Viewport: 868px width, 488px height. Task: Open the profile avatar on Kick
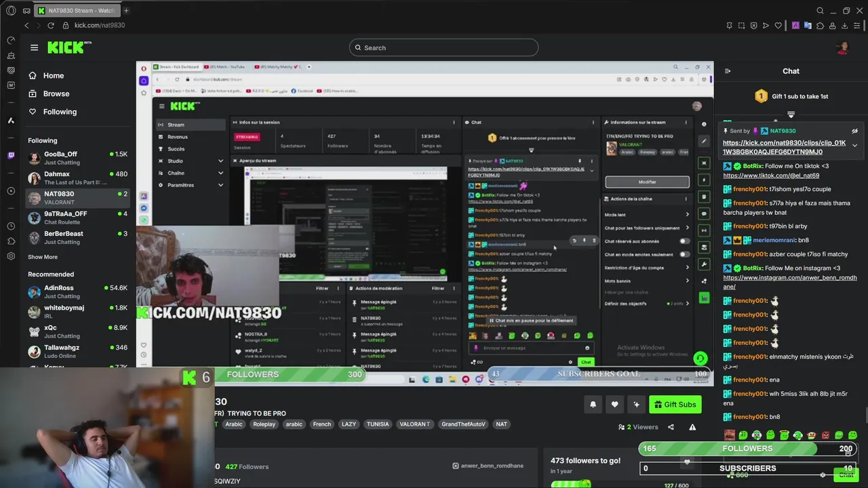[x=843, y=47]
